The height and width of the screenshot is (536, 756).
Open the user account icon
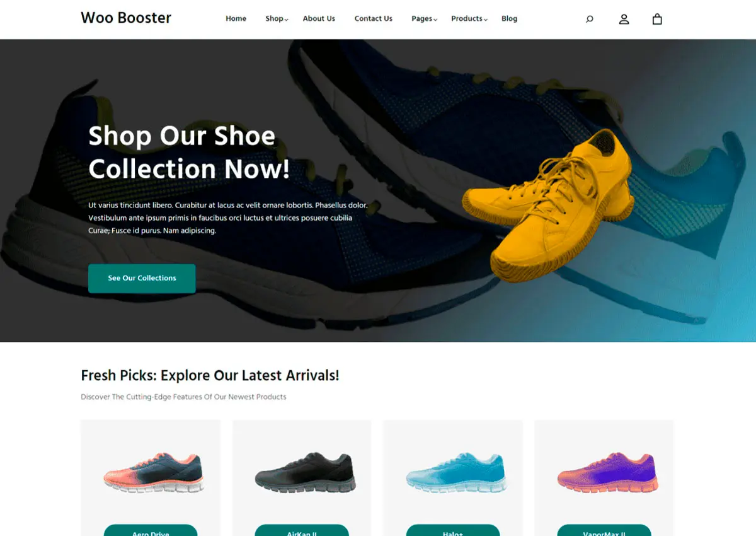(x=624, y=19)
